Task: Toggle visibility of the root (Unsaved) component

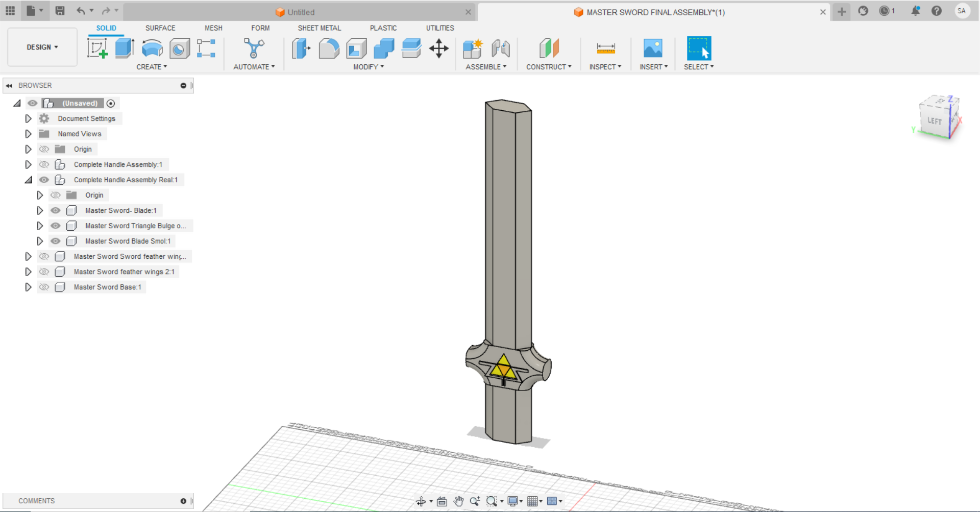Action: (33, 103)
